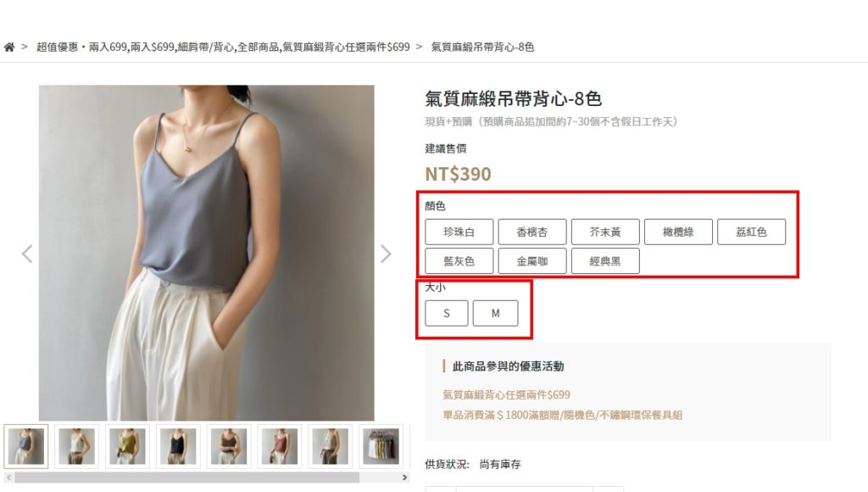
Task: Choose the 橄欖綠 color
Action: [x=678, y=232]
